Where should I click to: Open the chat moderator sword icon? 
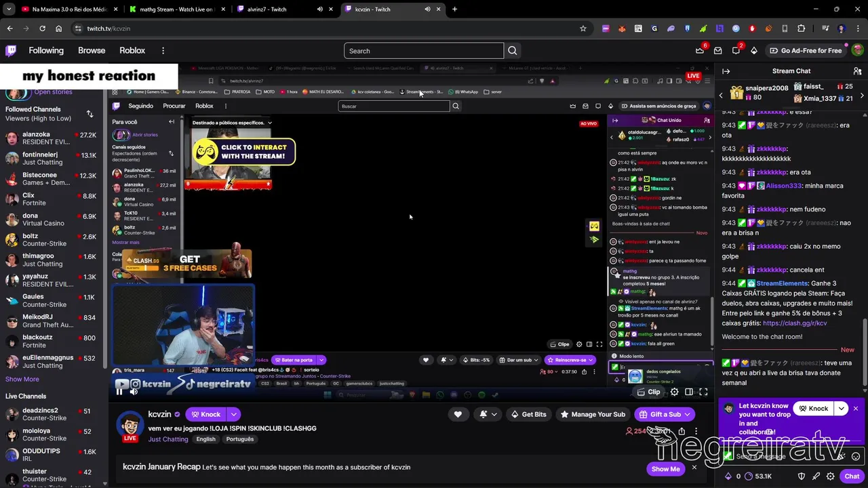click(x=816, y=476)
